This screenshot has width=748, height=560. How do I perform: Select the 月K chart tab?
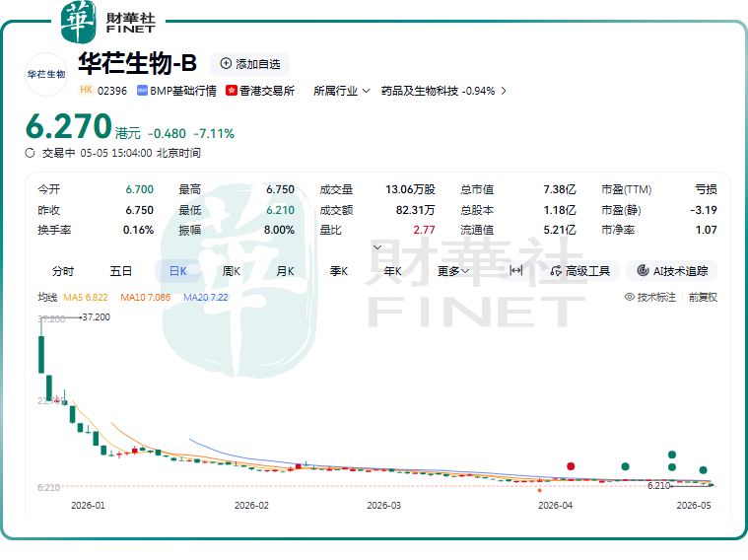pos(285,271)
